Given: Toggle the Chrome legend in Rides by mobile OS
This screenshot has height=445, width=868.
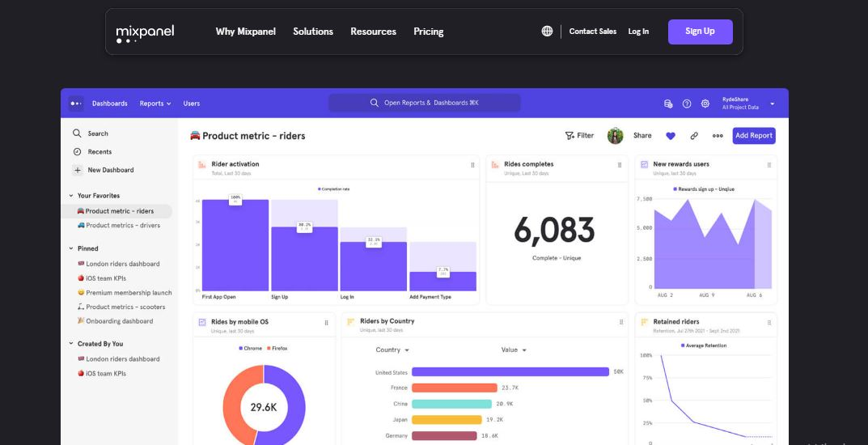Looking at the screenshot, I should point(251,348).
